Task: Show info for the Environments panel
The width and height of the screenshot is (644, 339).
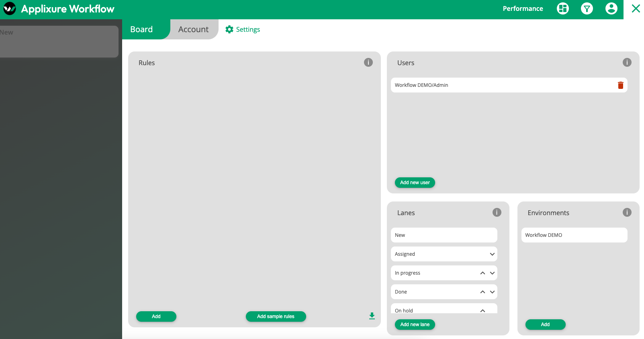Action: pos(627,212)
